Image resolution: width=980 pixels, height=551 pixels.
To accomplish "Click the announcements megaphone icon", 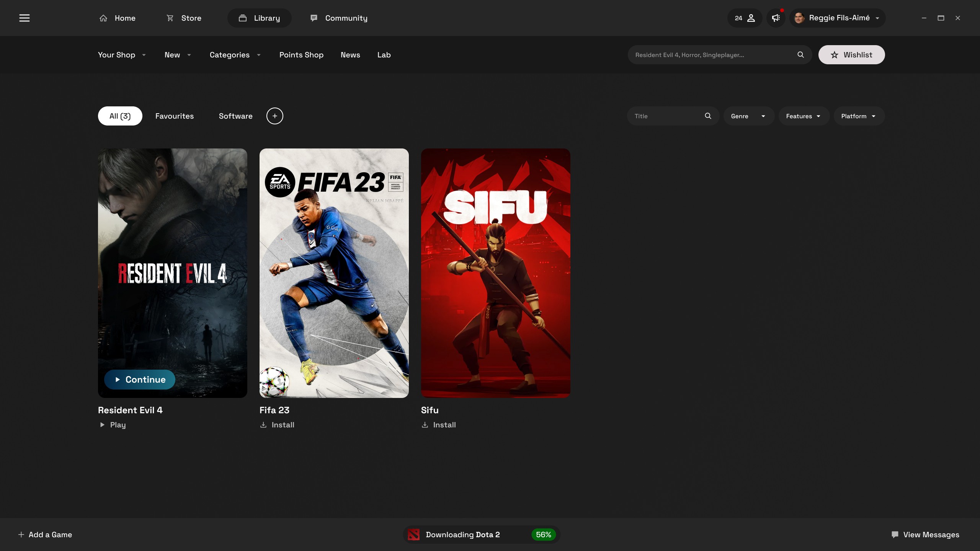I will tap(776, 18).
